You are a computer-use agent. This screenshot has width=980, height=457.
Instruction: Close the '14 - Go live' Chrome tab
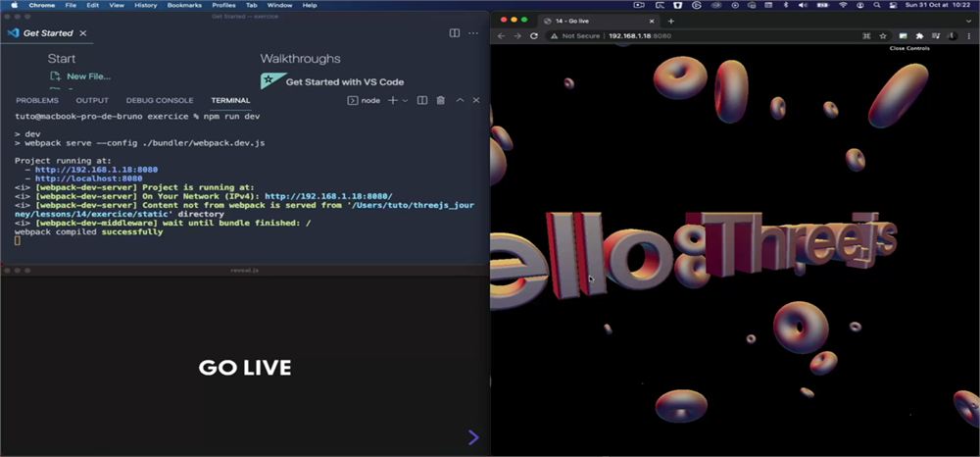coord(652,22)
